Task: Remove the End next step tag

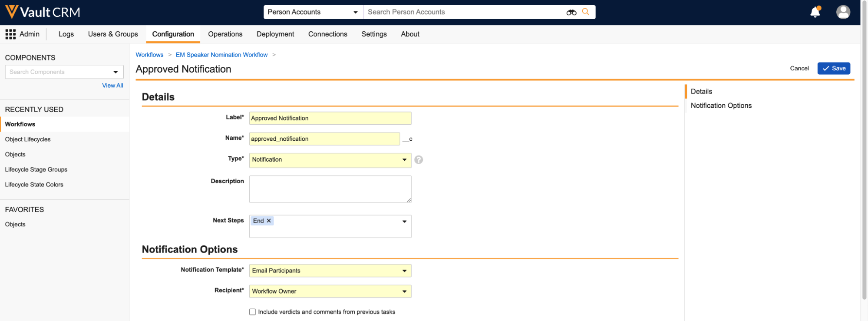Action: (269, 221)
